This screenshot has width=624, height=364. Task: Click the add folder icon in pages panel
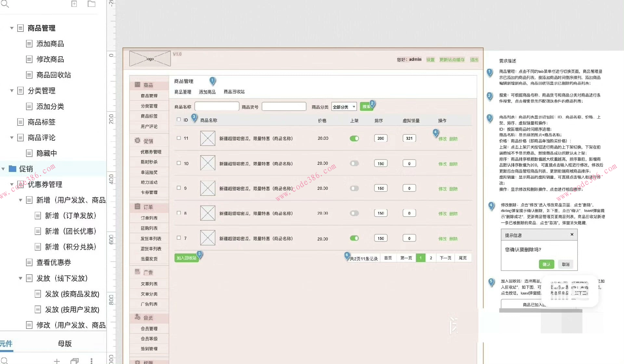pos(91,4)
